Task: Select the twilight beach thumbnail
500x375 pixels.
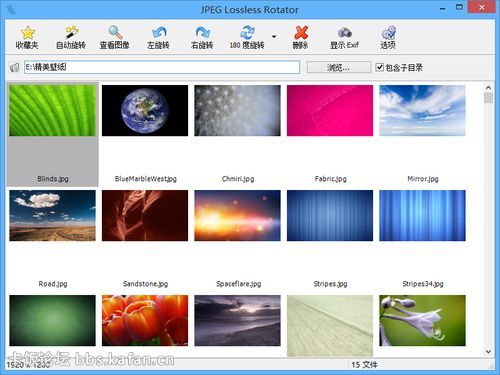Action: point(237,320)
